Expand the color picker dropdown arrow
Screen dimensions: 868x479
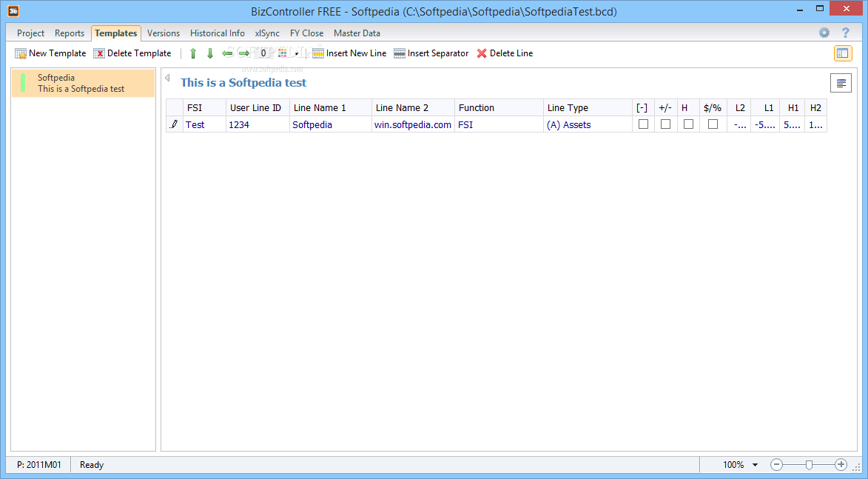tap(297, 54)
